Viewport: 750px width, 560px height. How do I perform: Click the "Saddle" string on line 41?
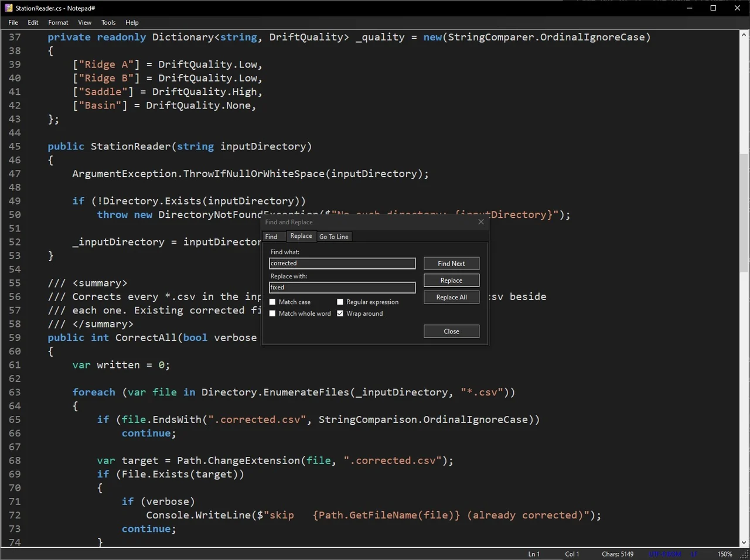point(103,92)
